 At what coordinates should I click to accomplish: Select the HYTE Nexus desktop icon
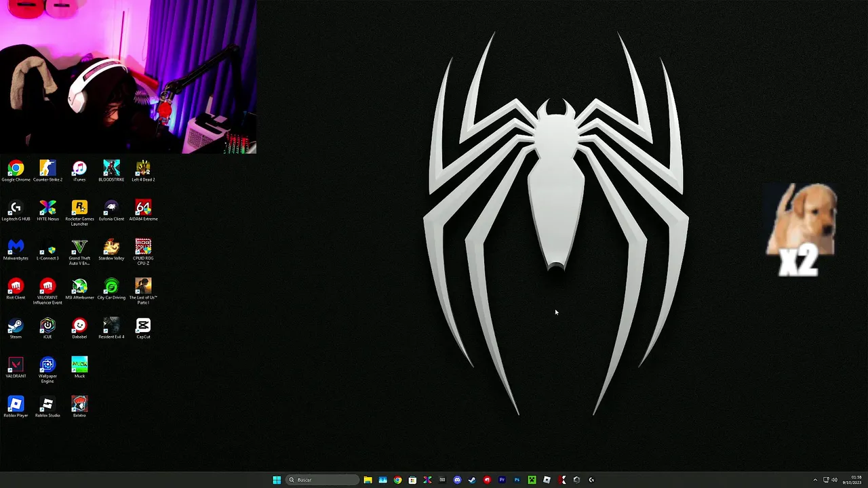(47, 210)
